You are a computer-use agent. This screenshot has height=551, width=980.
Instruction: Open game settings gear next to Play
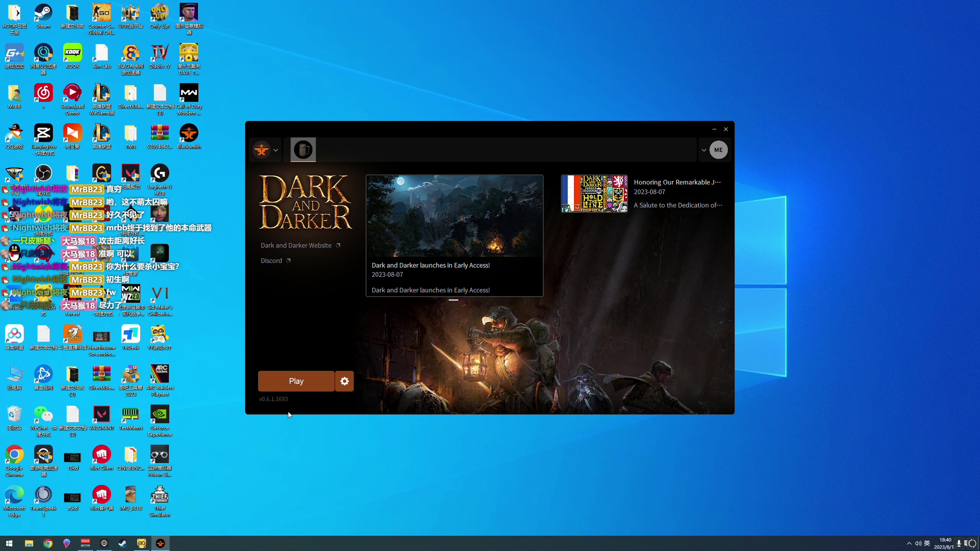(345, 381)
